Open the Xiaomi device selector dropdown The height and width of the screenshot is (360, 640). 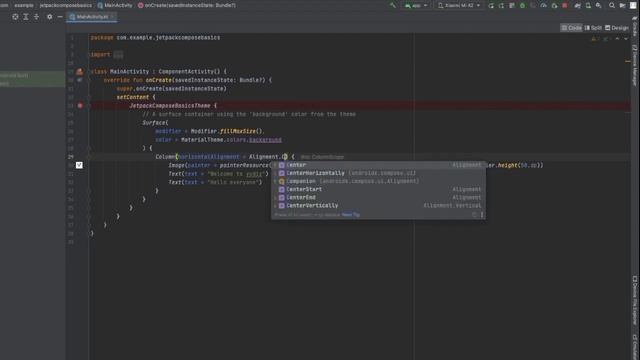click(459, 5)
